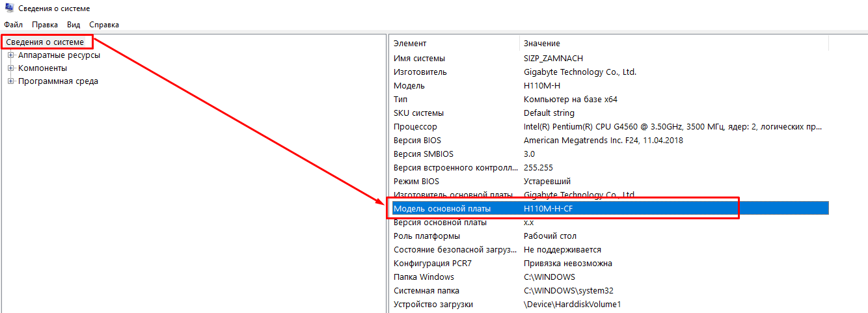
Task: Select Версия основной платы row label
Action: pyautogui.click(x=440, y=223)
